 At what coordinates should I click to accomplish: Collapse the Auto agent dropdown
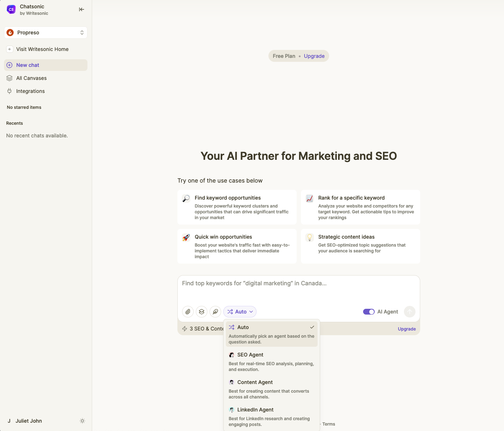click(x=240, y=312)
